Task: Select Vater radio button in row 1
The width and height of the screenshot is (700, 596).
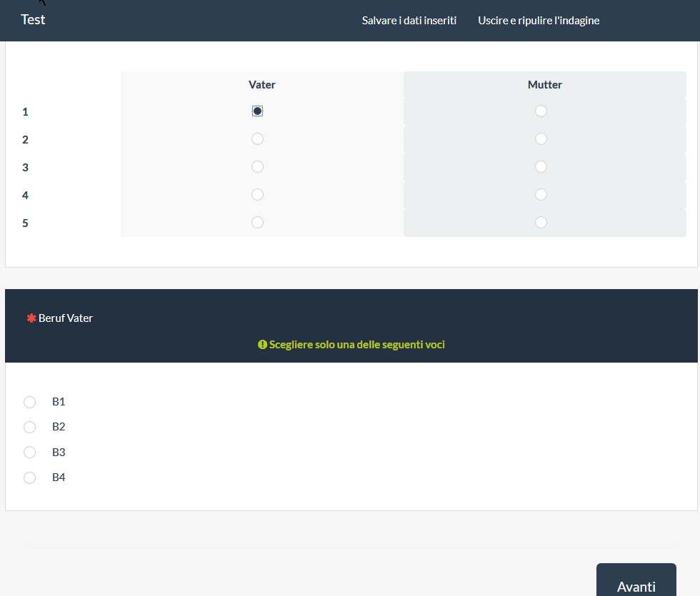Action: click(258, 111)
